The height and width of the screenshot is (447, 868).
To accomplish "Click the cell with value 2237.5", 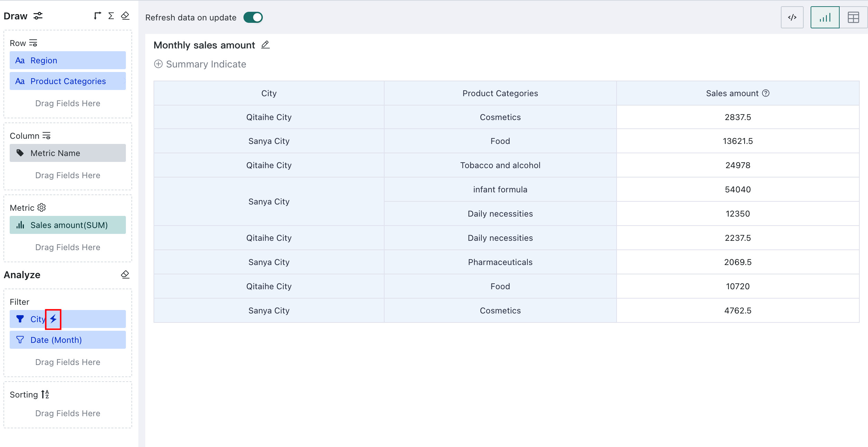I will coord(738,238).
